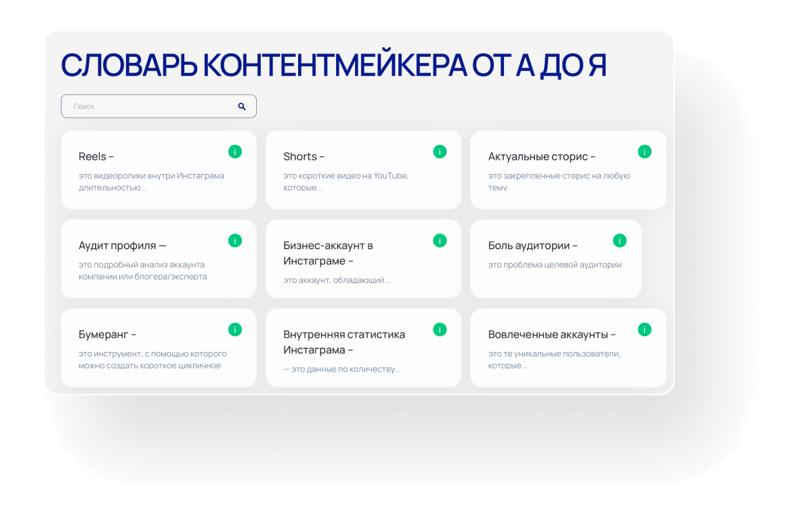Select the Боль аудитории term title
Viewport: 798px width, 532px height.
click(x=533, y=246)
